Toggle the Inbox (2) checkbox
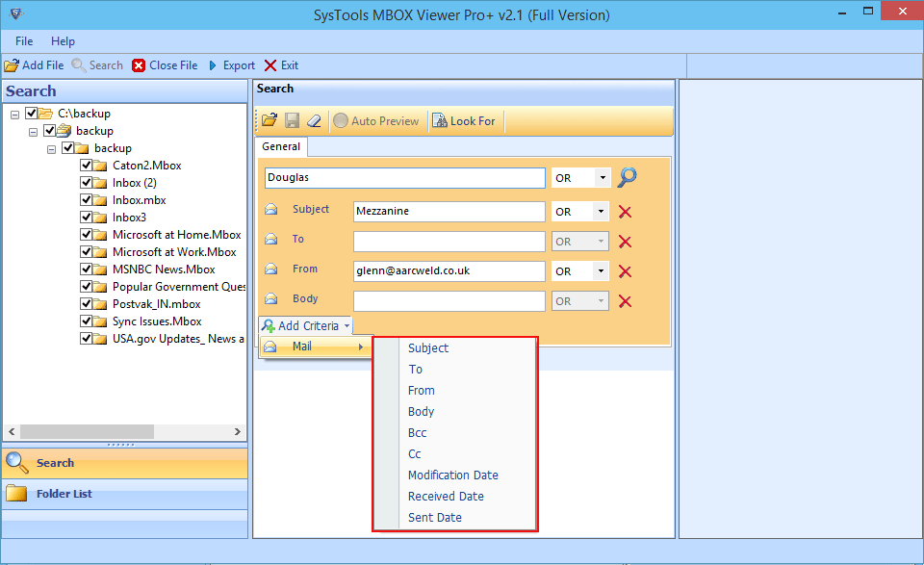 click(86, 183)
